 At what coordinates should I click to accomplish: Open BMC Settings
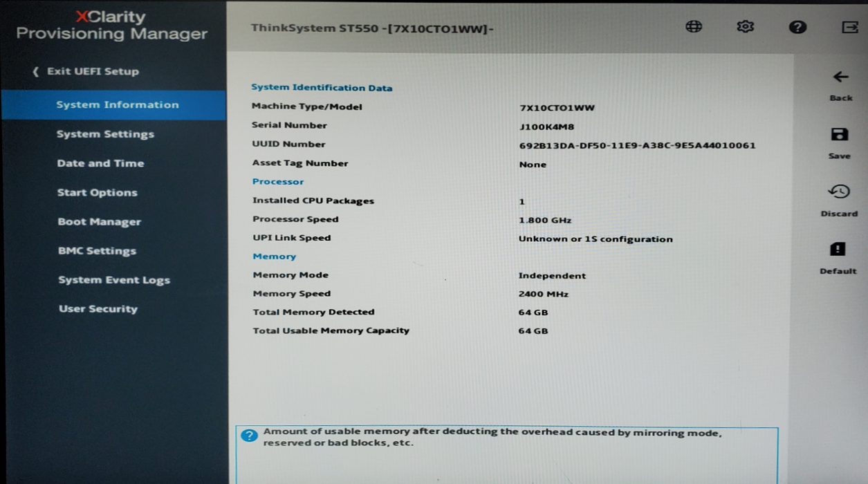click(97, 251)
